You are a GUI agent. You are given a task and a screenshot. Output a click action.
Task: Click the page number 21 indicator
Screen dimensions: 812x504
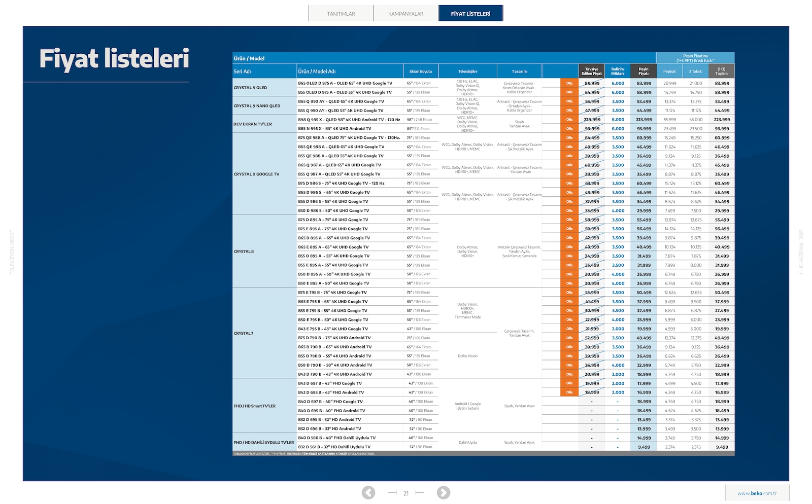[406, 493]
